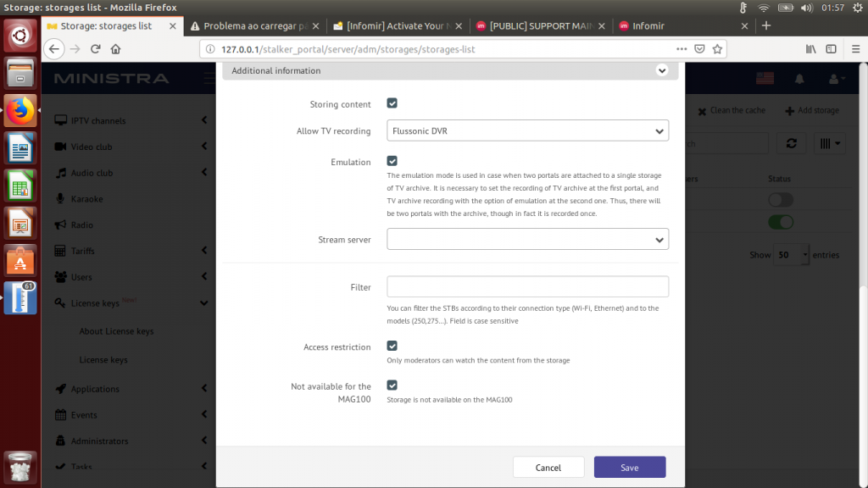Bookmark this page with the star
This screenshot has width=868, height=488.
pyautogui.click(x=717, y=48)
